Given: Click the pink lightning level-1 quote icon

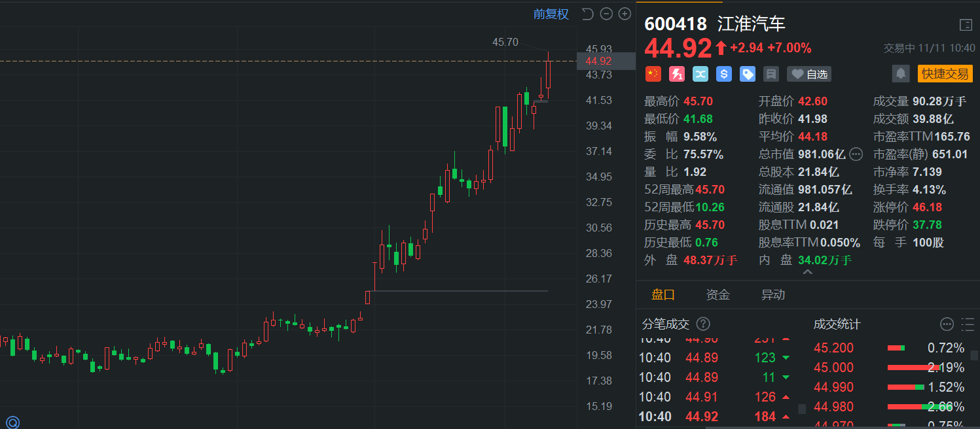Looking at the screenshot, I should (677, 74).
